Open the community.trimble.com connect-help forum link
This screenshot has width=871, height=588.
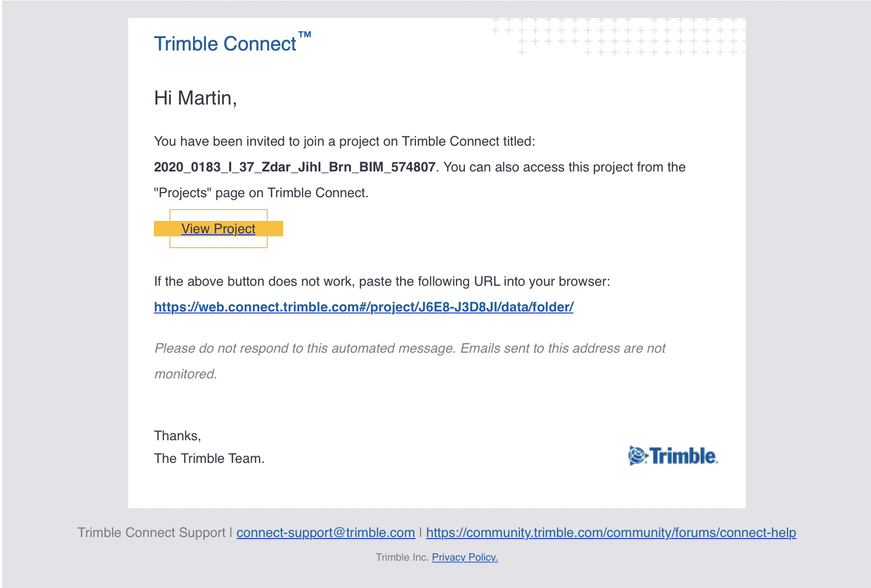click(x=611, y=532)
